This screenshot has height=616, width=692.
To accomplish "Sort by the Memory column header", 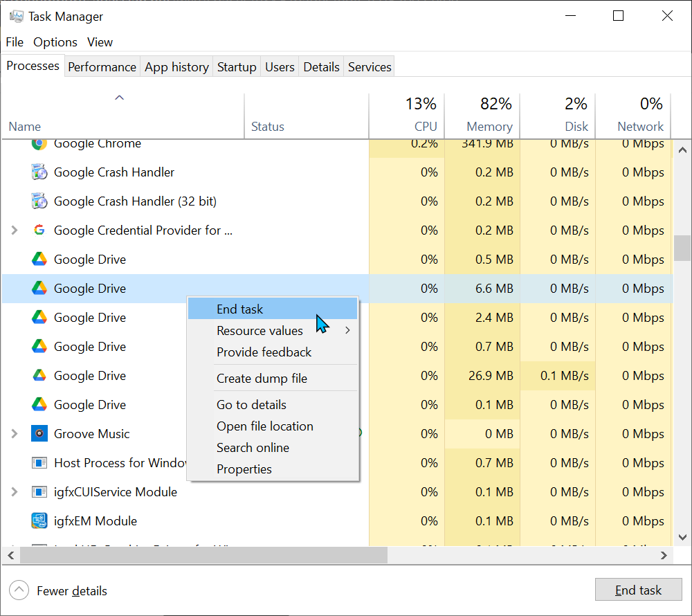I will (482, 116).
